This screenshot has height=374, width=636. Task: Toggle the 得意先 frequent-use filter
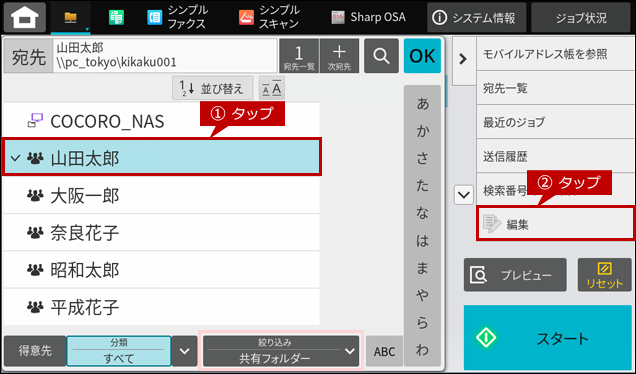click(35, 351)
